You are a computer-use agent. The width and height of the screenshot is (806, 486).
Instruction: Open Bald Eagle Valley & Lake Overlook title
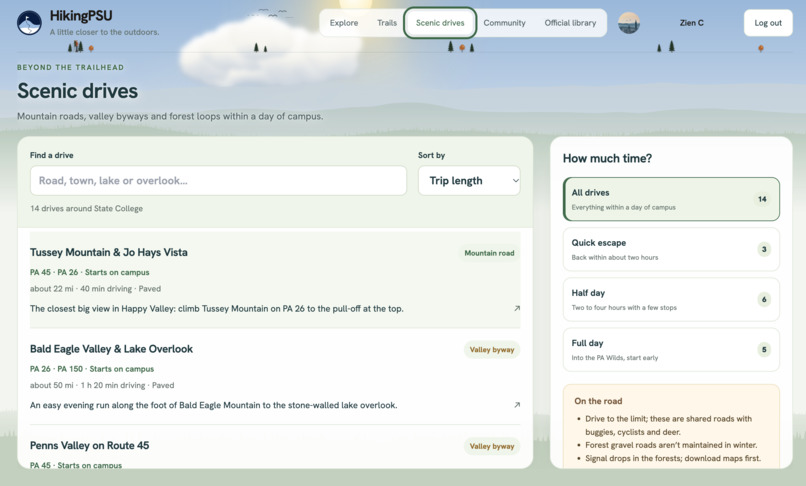tap(111, 349)
